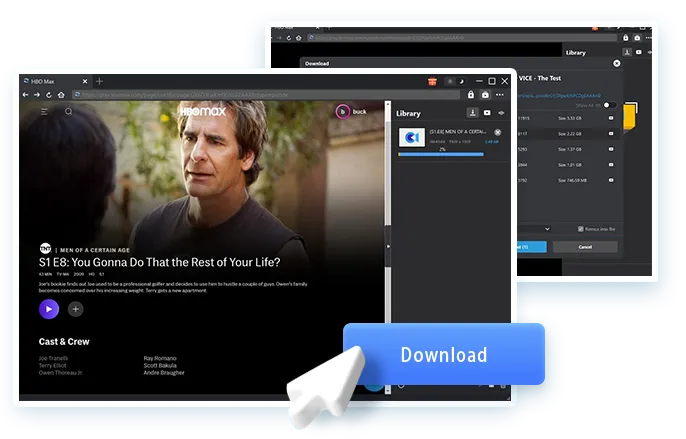
Task: Toggle the eye icon for the 1.01 GB row
Action: click(x=611, y=165)
